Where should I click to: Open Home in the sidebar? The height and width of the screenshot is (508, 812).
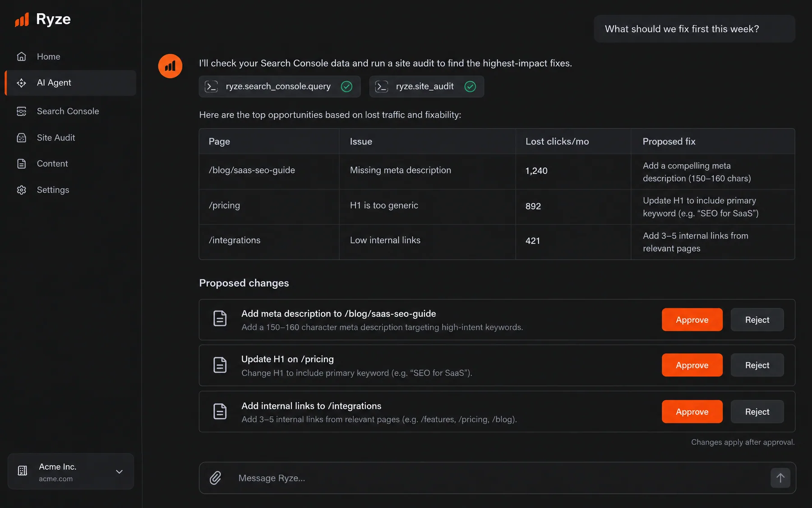(x=70, y=56)
